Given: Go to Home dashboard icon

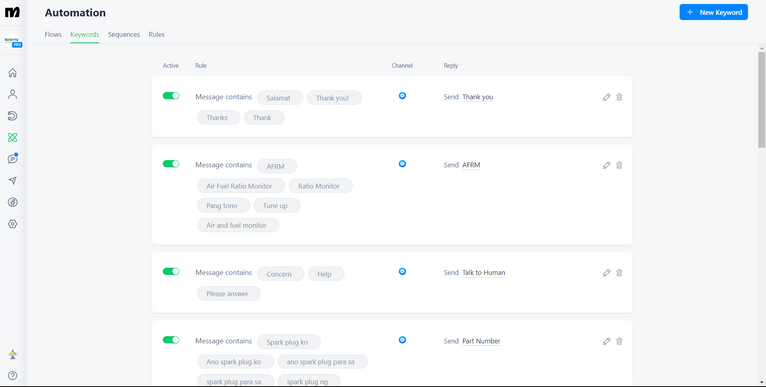Looking at the screenshot, I should (x=13, y=73).
